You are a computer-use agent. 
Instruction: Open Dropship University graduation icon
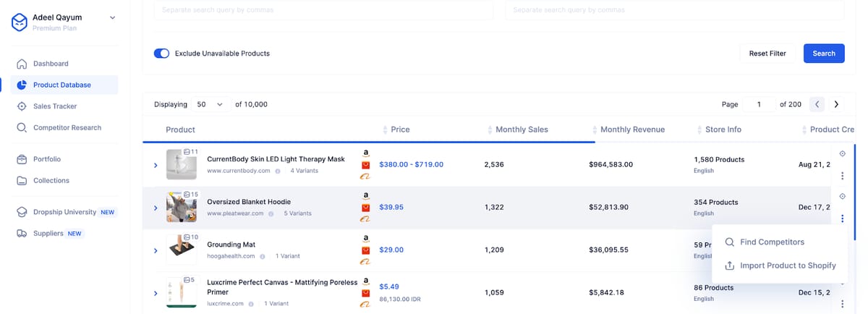click(x=22, y=212)
